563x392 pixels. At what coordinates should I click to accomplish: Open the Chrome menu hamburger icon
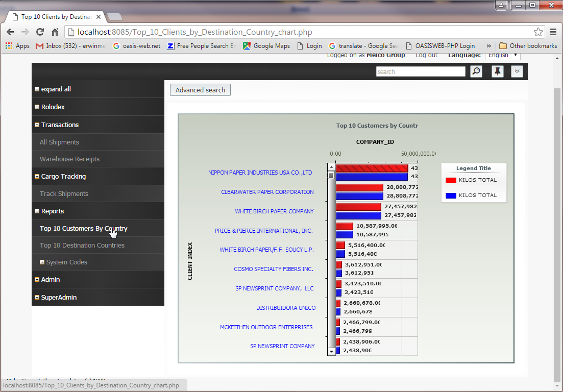[x=553, y=32]
